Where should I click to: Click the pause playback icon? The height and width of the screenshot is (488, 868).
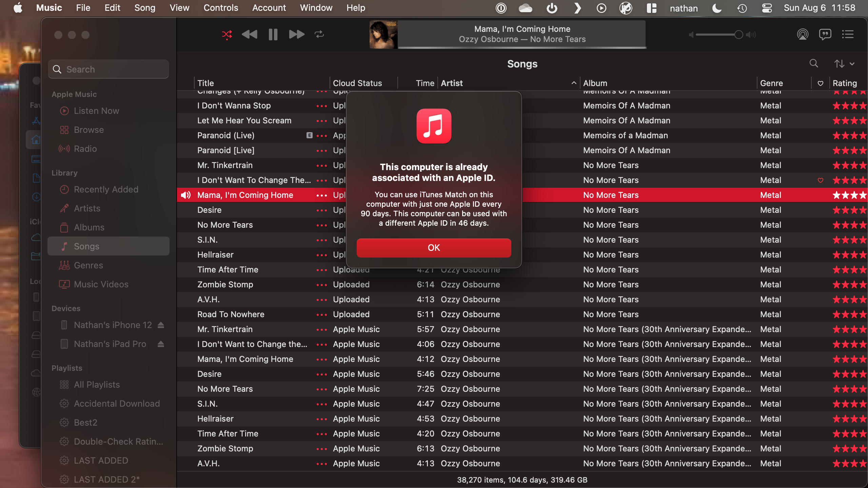[273, 34]
